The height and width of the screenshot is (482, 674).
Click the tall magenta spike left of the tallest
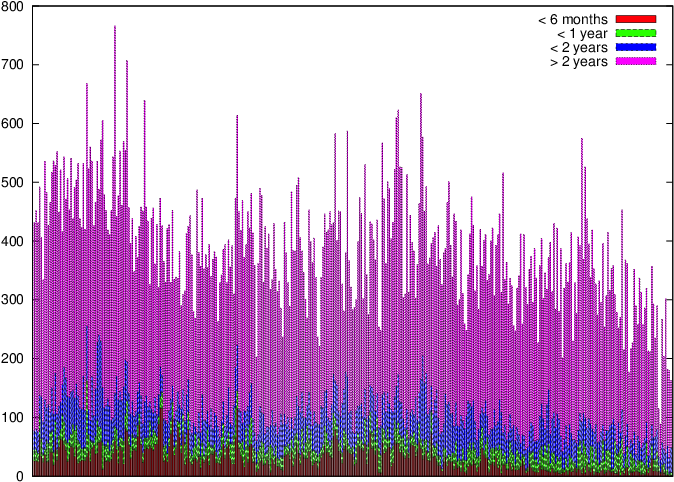(86, 85)
